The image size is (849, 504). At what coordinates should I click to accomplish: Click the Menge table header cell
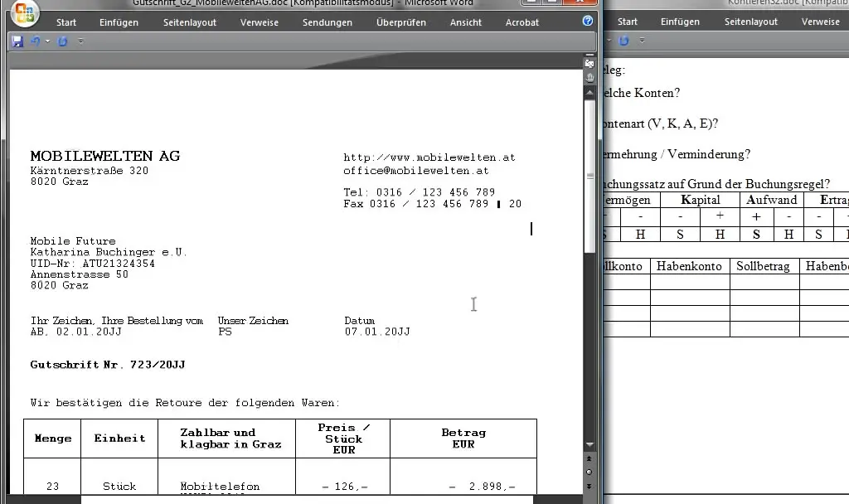tap(52, 439)
